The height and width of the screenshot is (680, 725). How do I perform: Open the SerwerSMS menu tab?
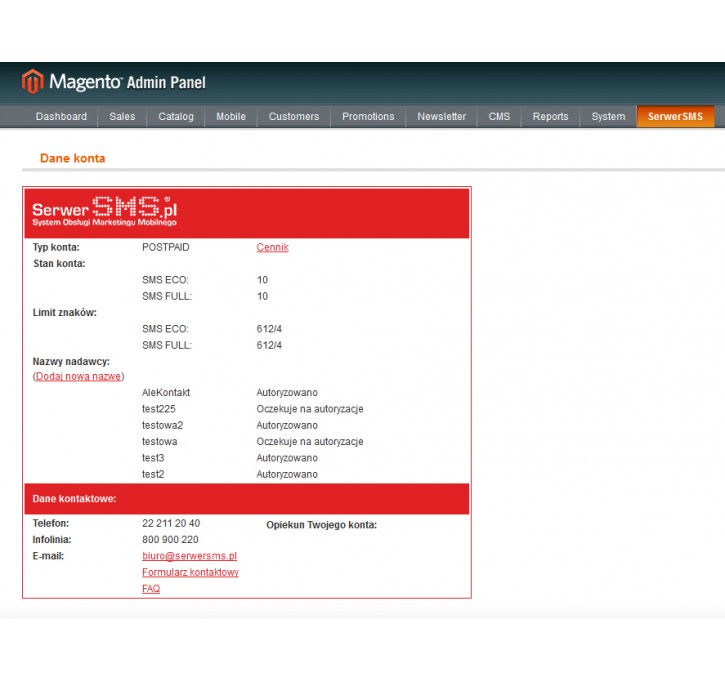(676, 116)
